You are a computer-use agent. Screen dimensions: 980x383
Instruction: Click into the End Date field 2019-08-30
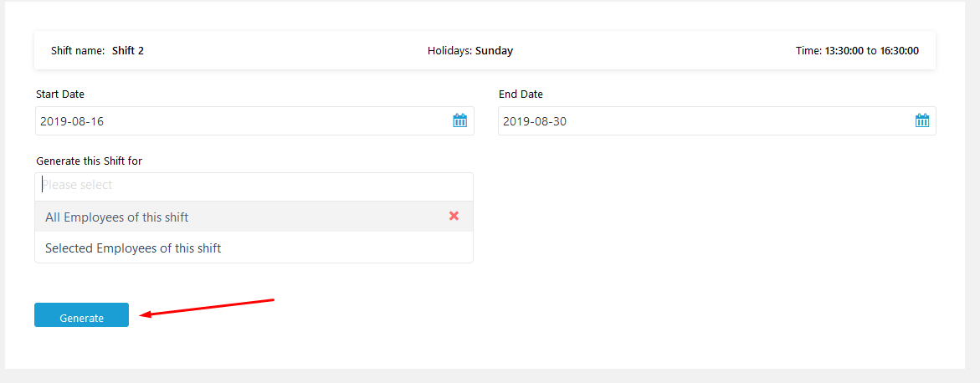(x=717, y=120)
